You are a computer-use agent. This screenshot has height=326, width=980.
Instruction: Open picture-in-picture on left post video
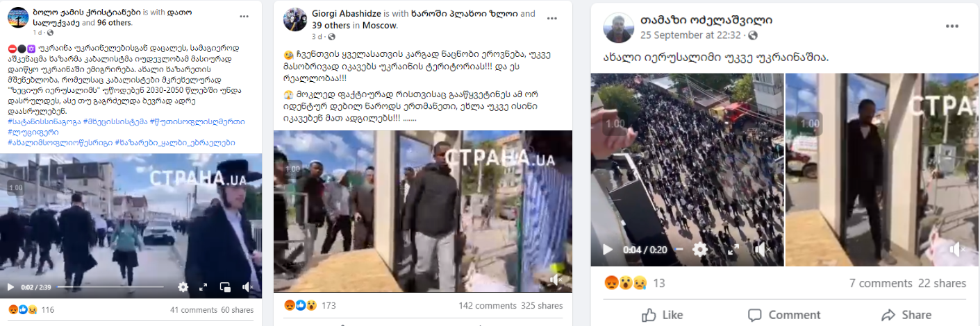[225, 286]
